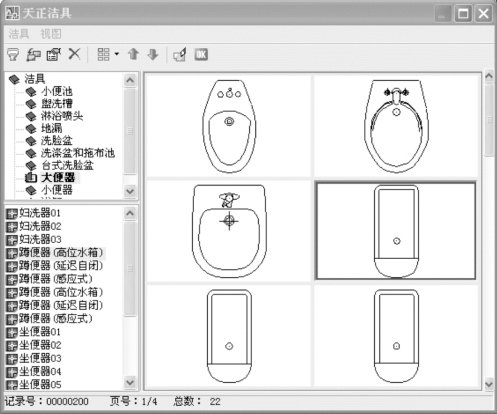Select the 台式洗脸盆 tree category
This screenshot has height=414, width=497.
coord(67,165)
